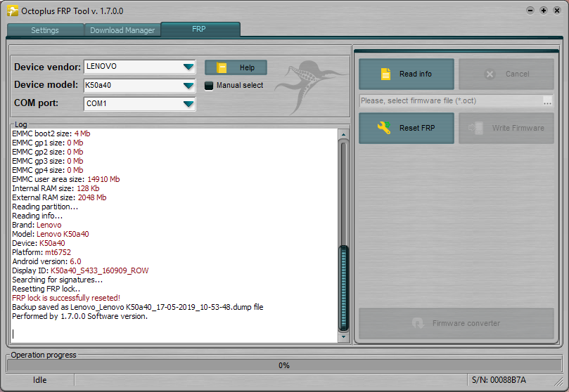Image resolution: width=569 pixels, height=392 pixels.
Task: Click the yellow Help book icon
Action: 222,67
